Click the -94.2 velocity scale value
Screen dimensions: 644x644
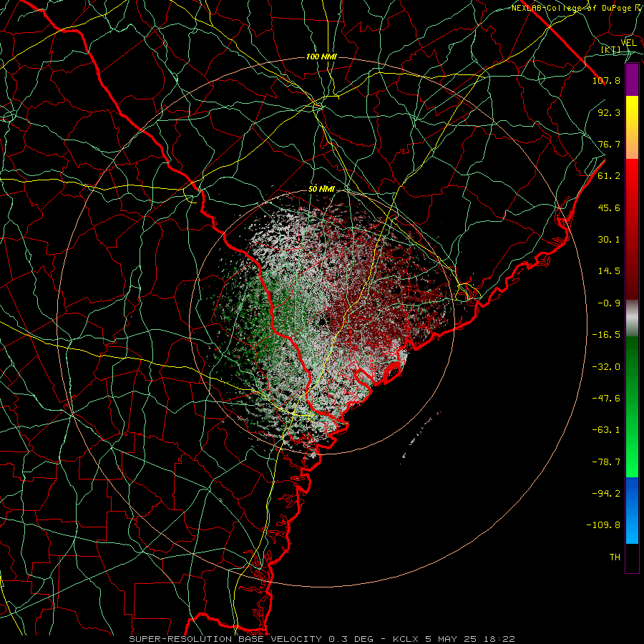(606, 494)
